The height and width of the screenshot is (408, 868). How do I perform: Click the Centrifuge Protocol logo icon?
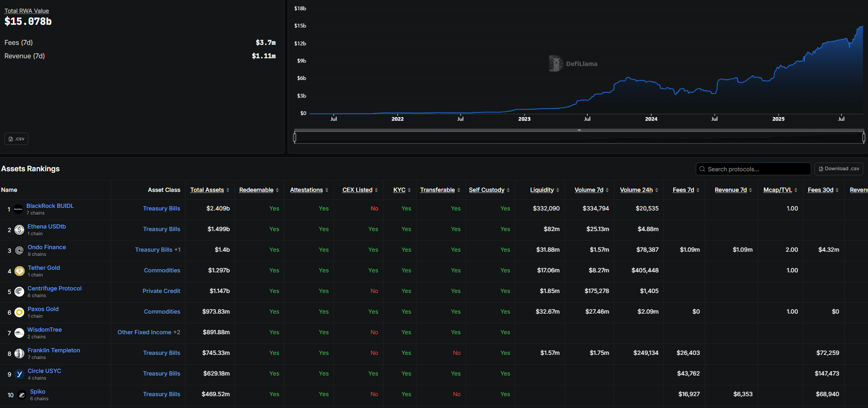click(19, 292)
